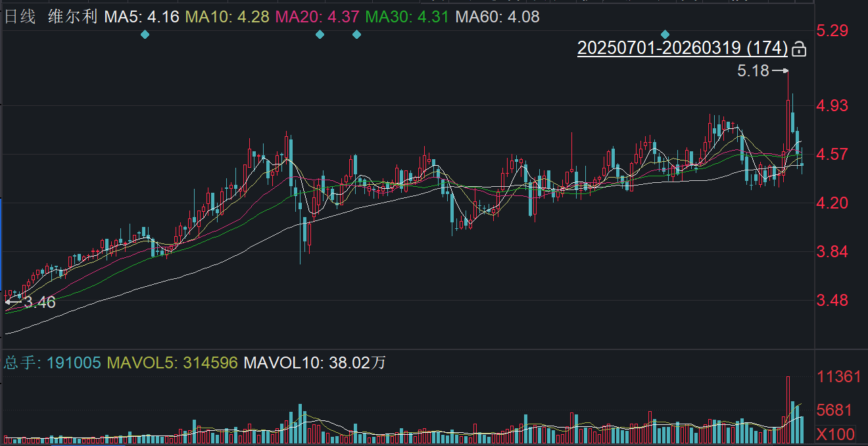Click the third diamond marker from the left
This screenshot has width=868, height=446.
tap(356, 34)
